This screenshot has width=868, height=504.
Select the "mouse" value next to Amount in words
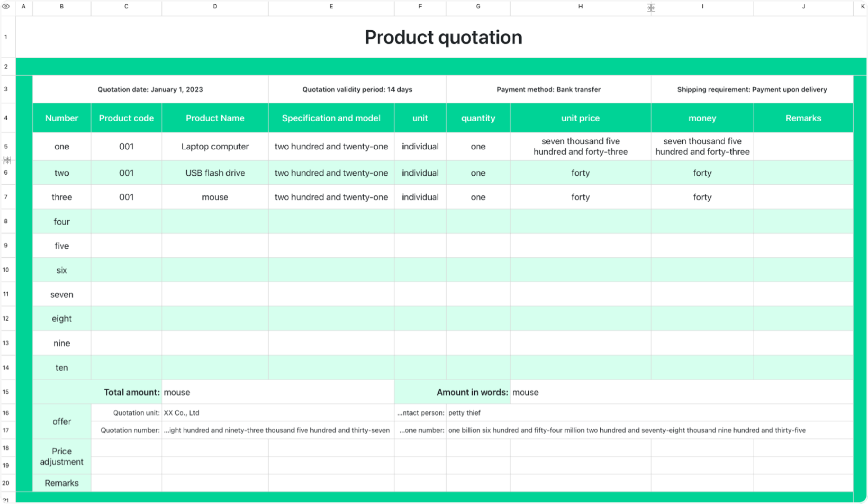(682, 392)
